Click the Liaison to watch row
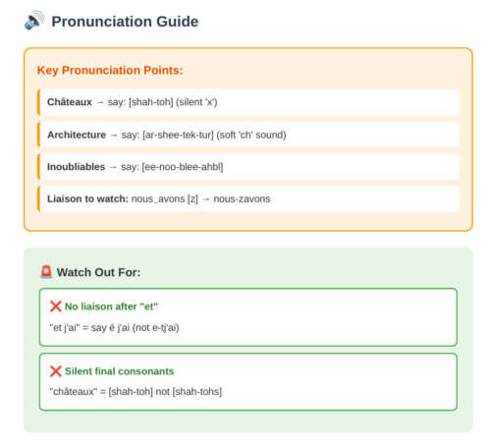Viewport: 491px width, 448px height. coord(248,198)
